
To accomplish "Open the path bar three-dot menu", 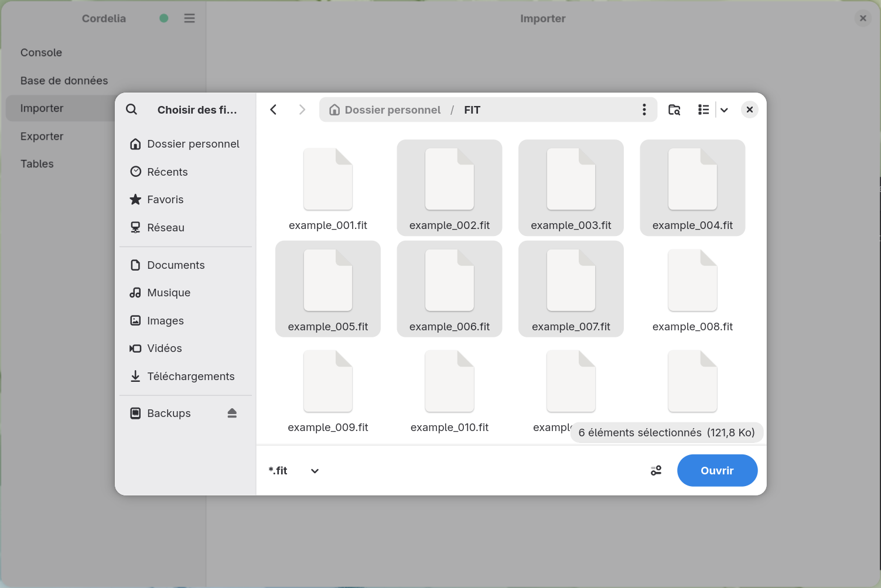I will coord(644,110).
